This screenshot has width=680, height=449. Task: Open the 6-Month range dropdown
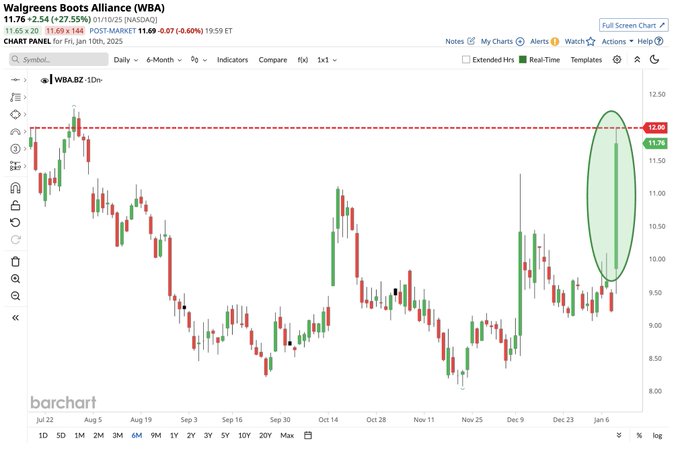tap(164, 60)
